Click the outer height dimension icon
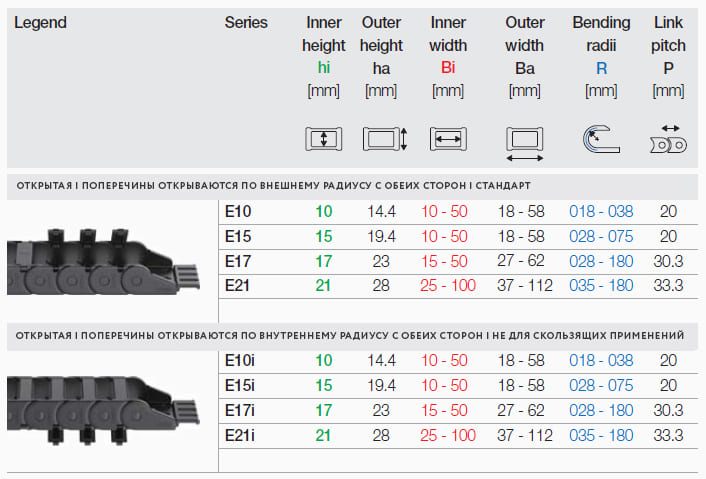Viewport: 706px width, 479px height. click(x=385, y=139)
